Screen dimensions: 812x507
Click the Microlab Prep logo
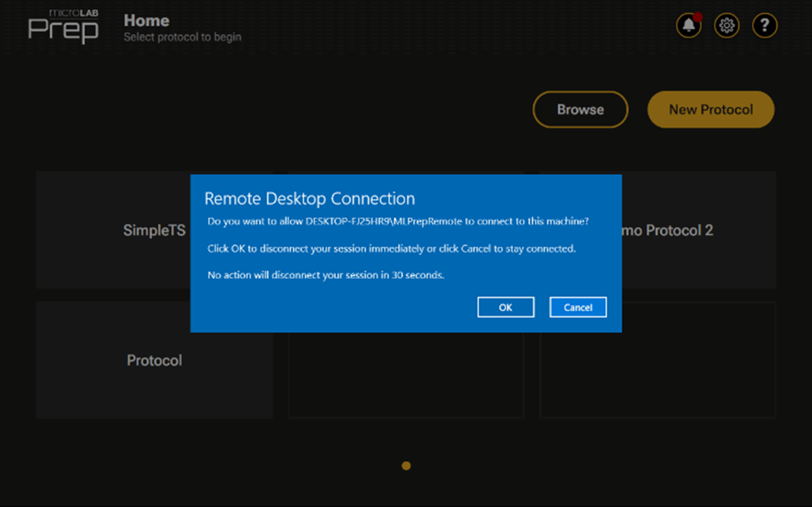click(63, 27)
